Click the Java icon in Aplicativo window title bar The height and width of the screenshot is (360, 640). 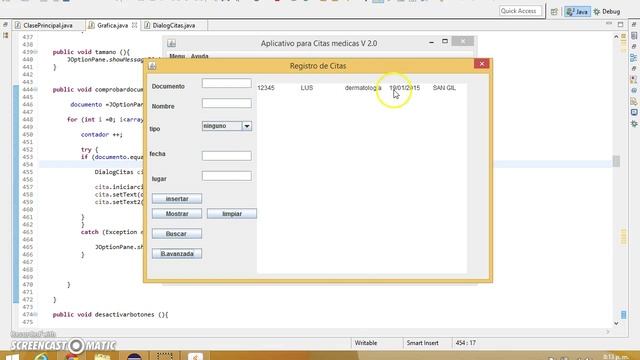coord(171,43)
